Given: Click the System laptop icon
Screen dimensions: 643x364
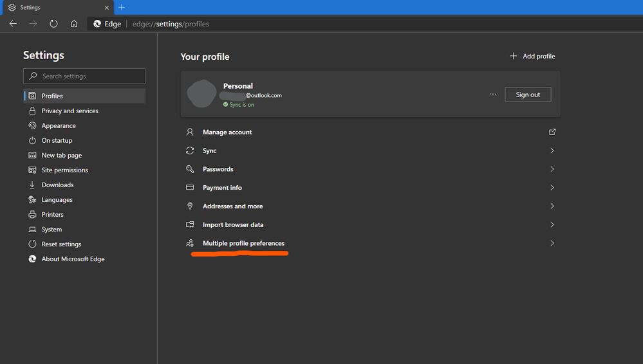Looking at the screenshot, I should [x=32, y=229].
